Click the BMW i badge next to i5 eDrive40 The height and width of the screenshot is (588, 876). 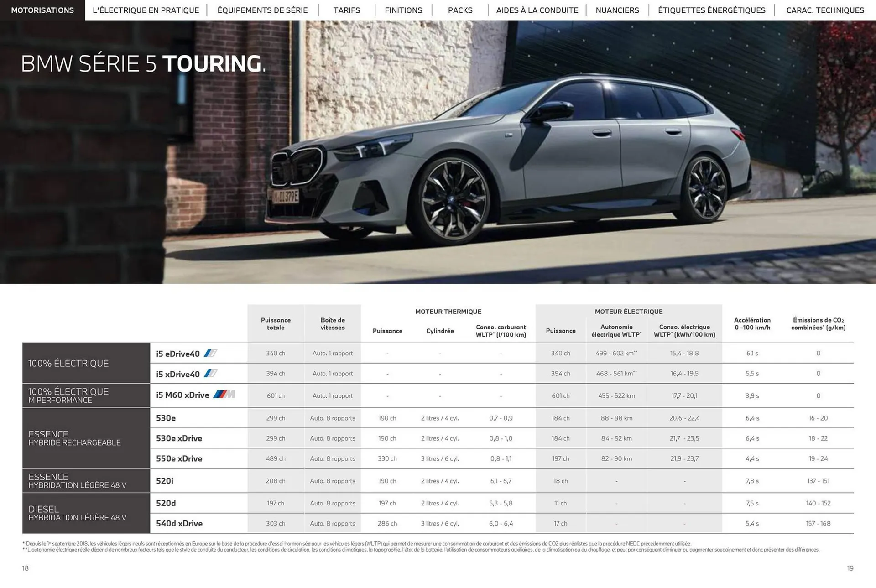pyautogui.click(x=211, y=353)
